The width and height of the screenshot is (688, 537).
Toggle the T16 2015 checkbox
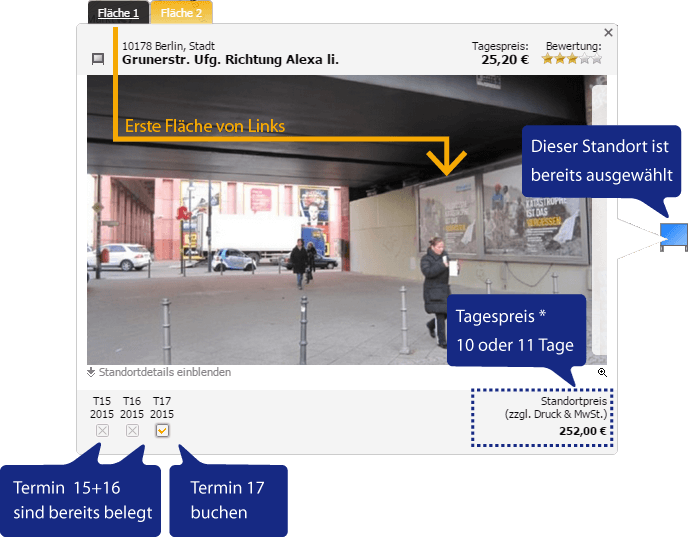132,431
